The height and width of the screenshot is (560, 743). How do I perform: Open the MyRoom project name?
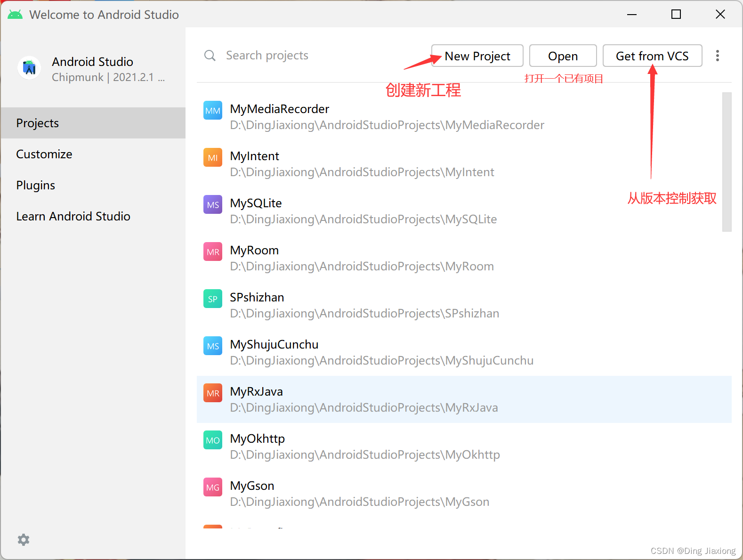[x=254, y=250]
